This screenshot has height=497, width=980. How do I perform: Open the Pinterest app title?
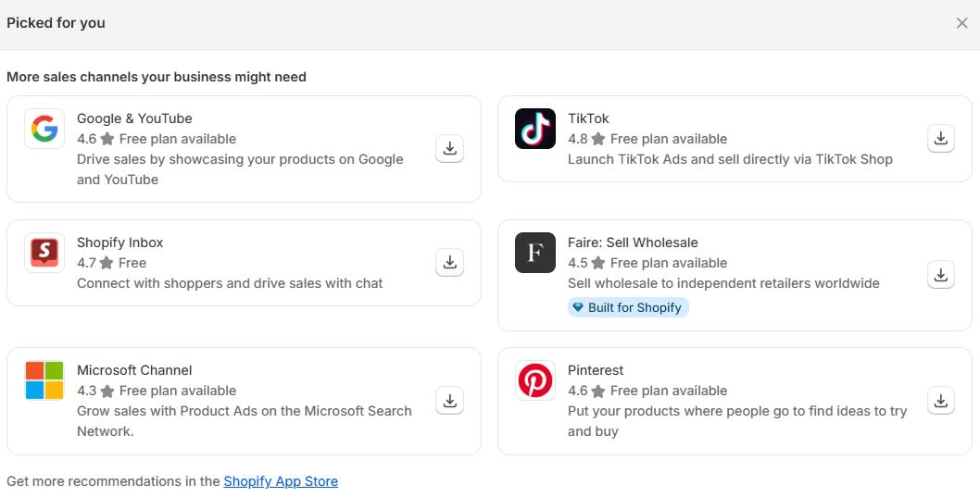point(596,370)
